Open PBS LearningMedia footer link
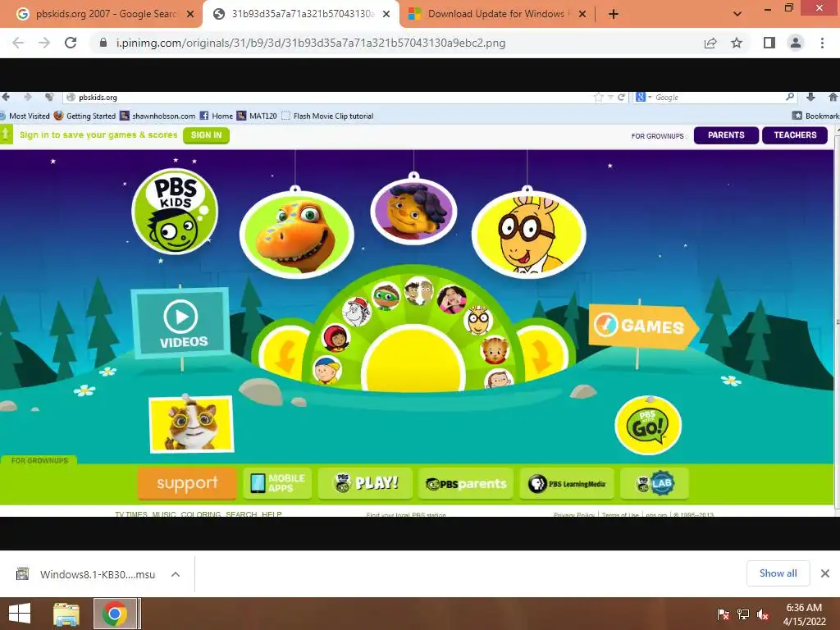Image resolution: width=840 pixels, height=630 pixels. (x=567, y=484)
